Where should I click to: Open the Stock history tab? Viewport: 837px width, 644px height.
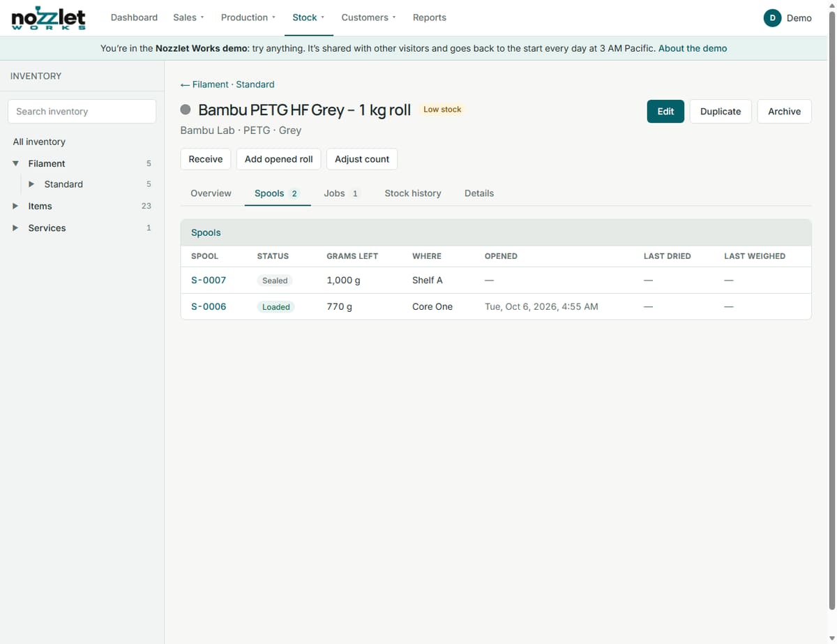pyautogui.click(x=413, y=193)
